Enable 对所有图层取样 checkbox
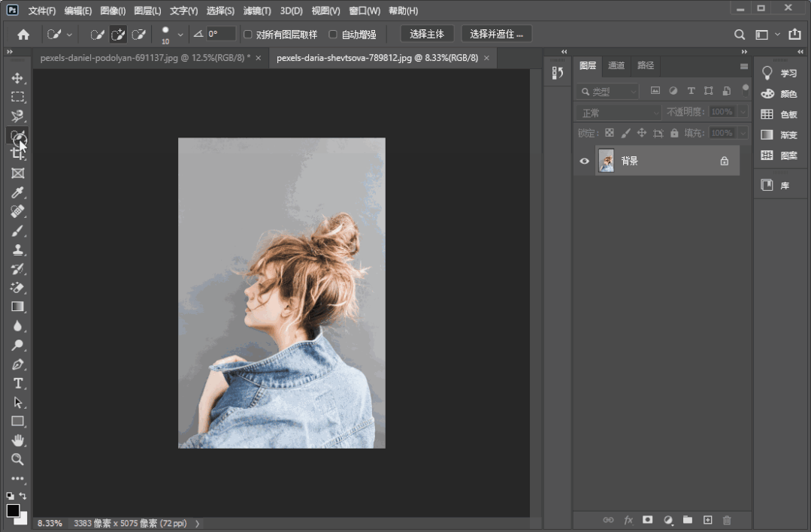Screen dimensions: 811x532 click(x=248, y=35)
